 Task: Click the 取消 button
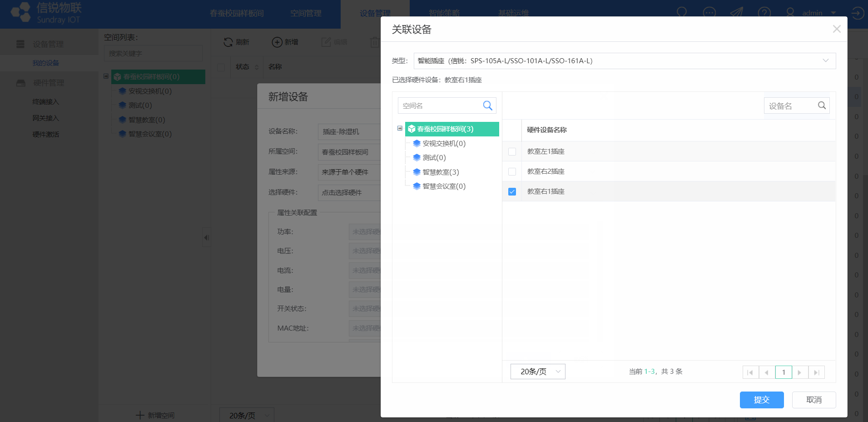tap(813, 400)
